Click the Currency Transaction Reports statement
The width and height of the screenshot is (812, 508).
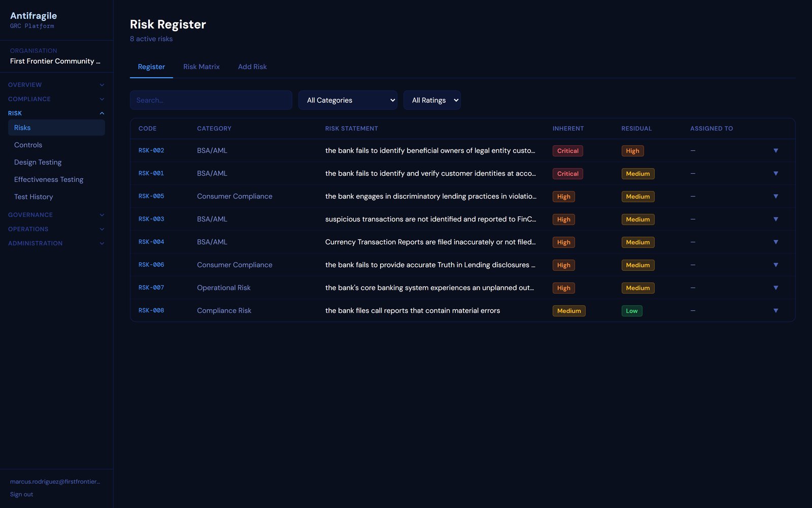pos(430,242)
